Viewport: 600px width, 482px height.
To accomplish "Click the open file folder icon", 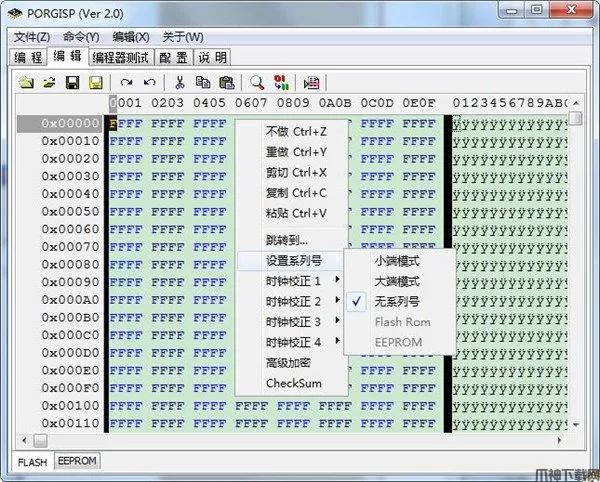I will click(26, 82).
